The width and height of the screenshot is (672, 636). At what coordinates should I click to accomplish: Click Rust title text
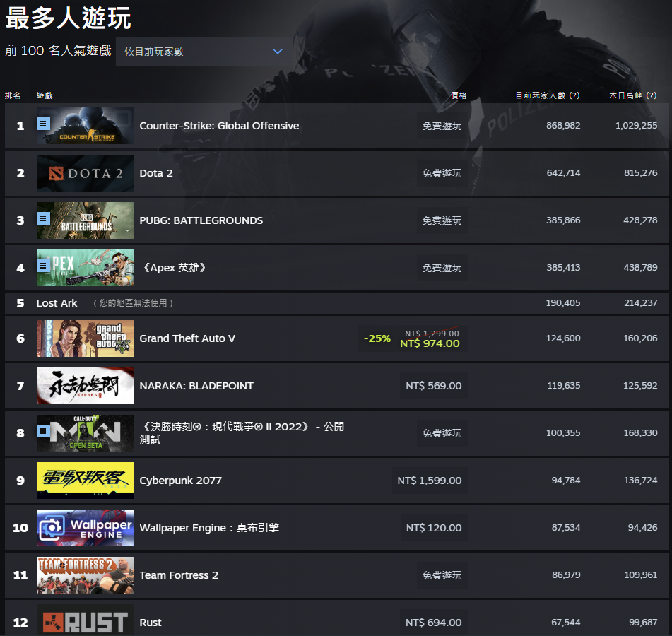click(x=151, y=623)
